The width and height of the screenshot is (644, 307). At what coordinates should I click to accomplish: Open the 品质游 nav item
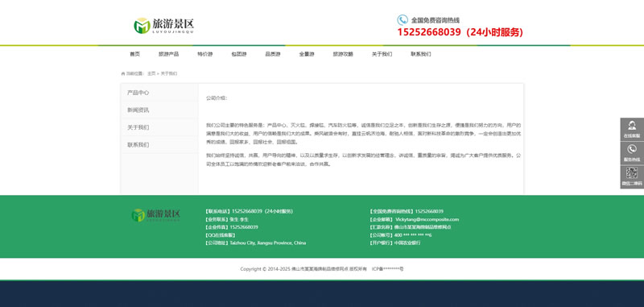pos(272,54)
